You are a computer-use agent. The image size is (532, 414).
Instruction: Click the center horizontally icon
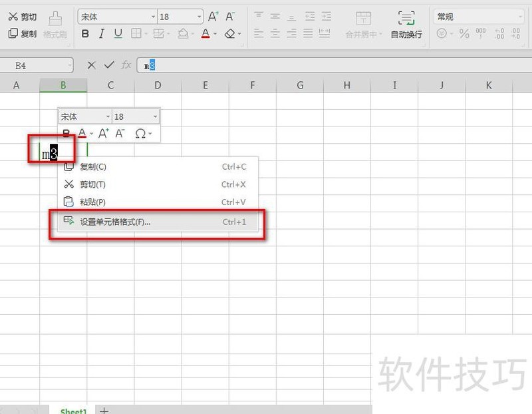point(275,33)
